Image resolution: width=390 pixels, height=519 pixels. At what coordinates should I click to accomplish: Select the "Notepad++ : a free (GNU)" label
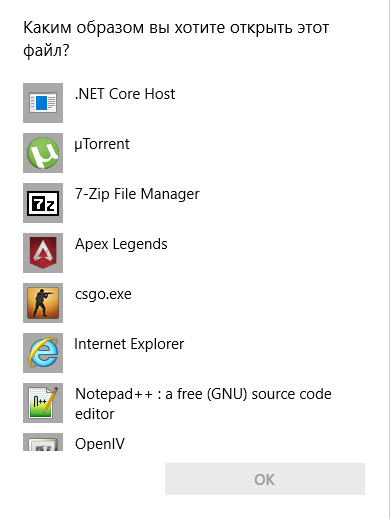[161, 394]
